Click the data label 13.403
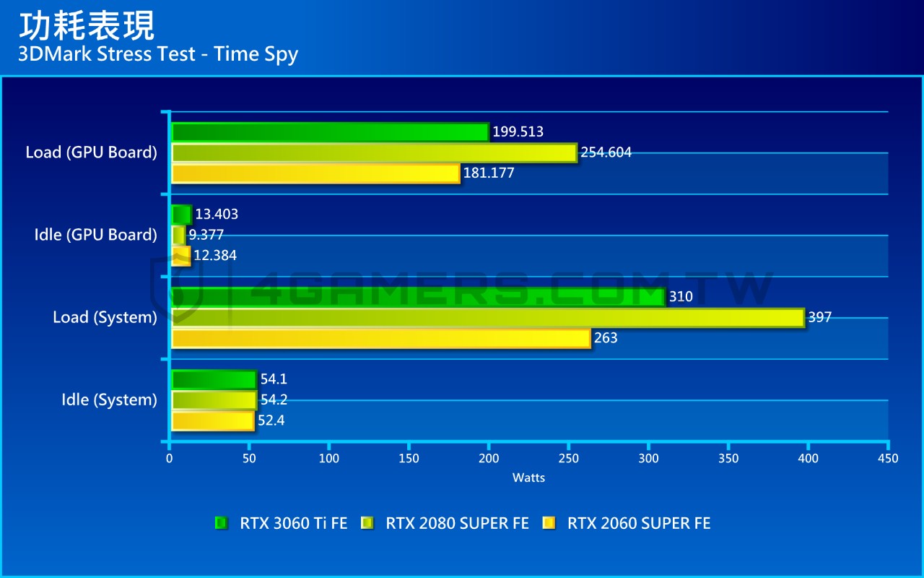 (x=217, y=215)
